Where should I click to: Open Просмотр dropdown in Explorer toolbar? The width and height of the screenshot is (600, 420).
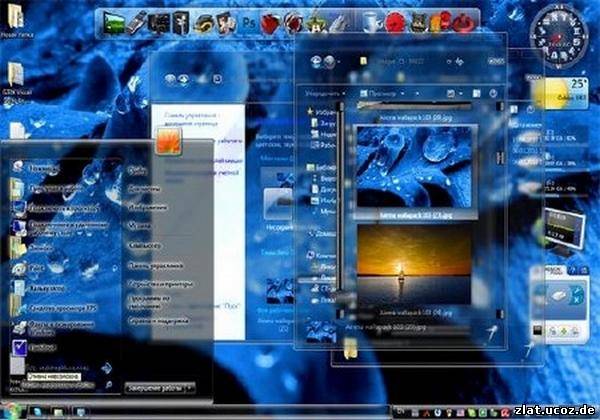point(382,93)
